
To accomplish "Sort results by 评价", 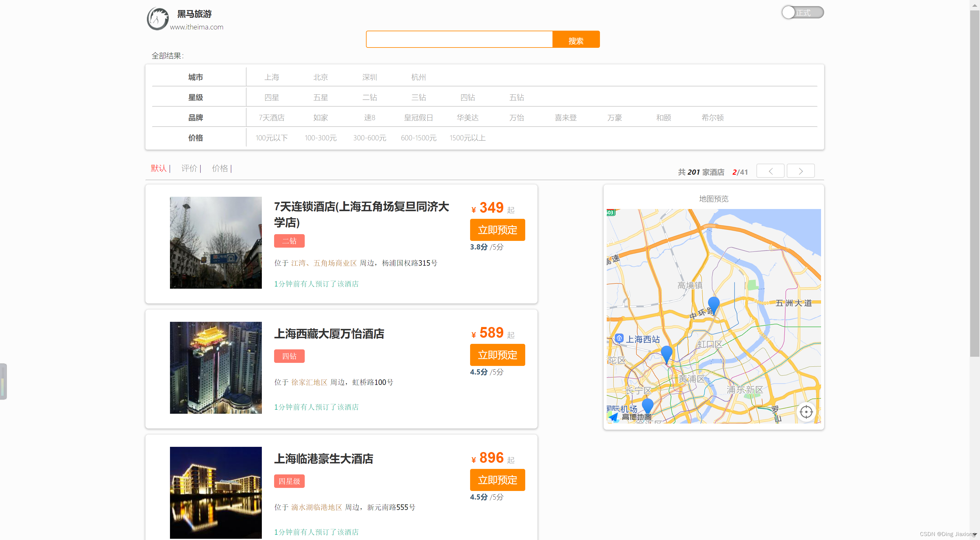I will click(x=189, y=168).
